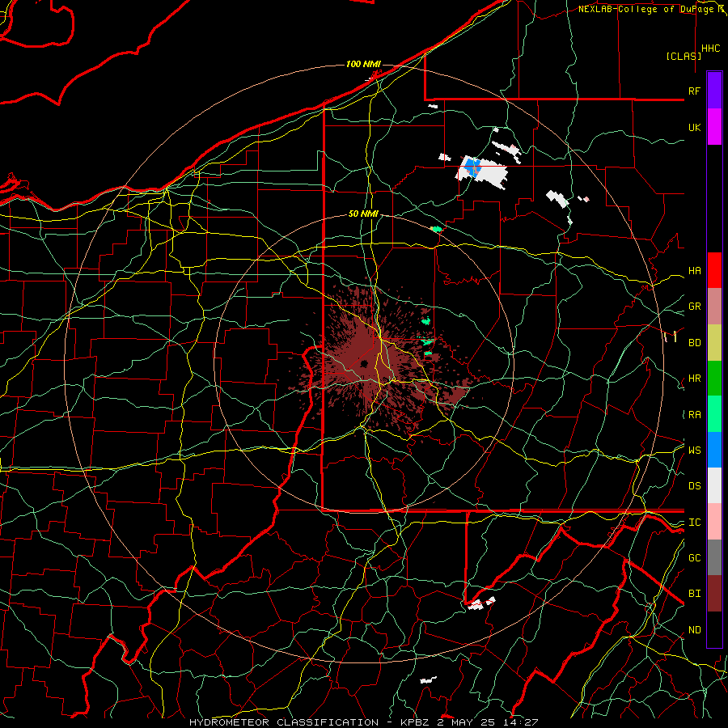The height and width of the screenshot is (728, 728).
Task: Click the WS legend label
Action: [x=694, y=451]
